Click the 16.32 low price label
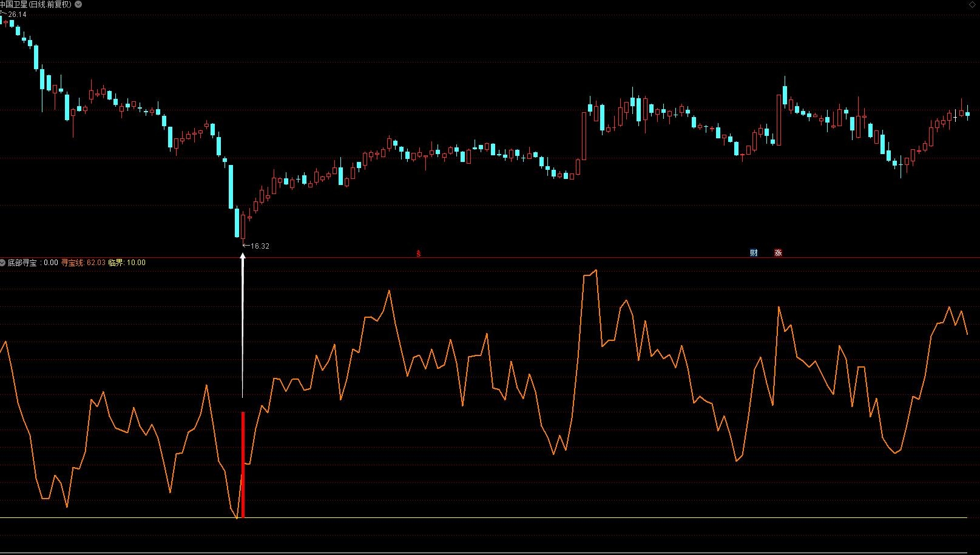Viewport: 980px width, 555px height. click(x=260, y=246)
